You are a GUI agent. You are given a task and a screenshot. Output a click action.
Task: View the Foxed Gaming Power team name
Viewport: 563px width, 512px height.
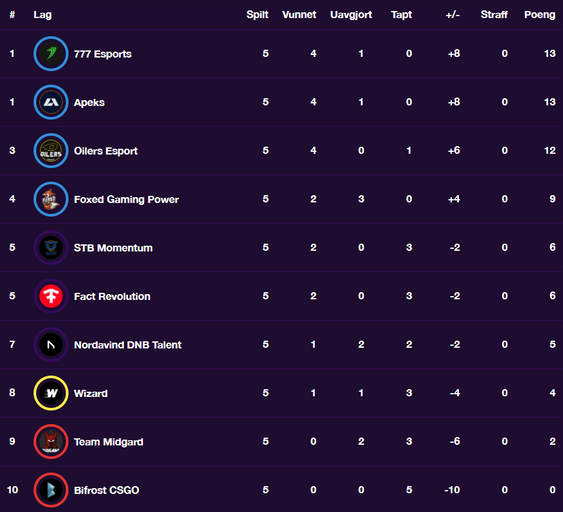point(126,199)
